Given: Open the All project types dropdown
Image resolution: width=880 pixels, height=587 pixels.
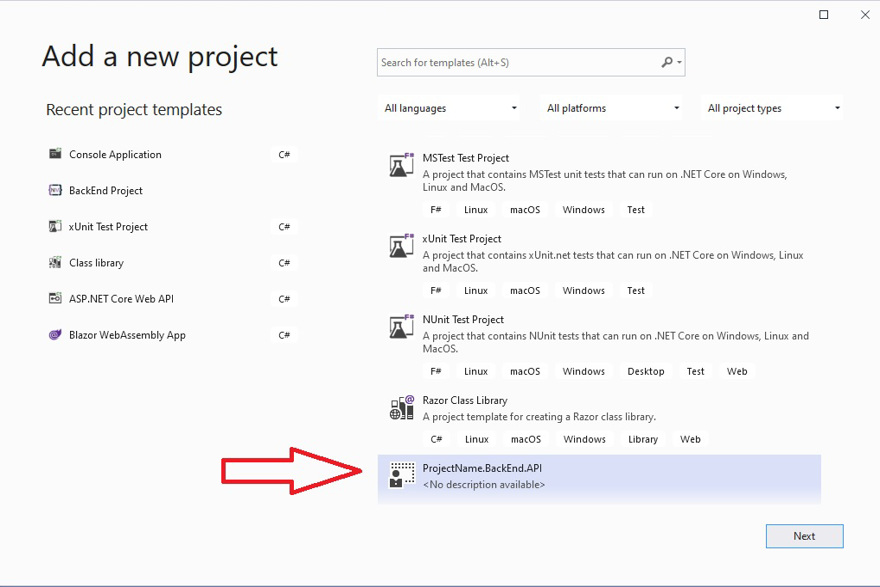Looking at the screenshot, I should 772,108.
